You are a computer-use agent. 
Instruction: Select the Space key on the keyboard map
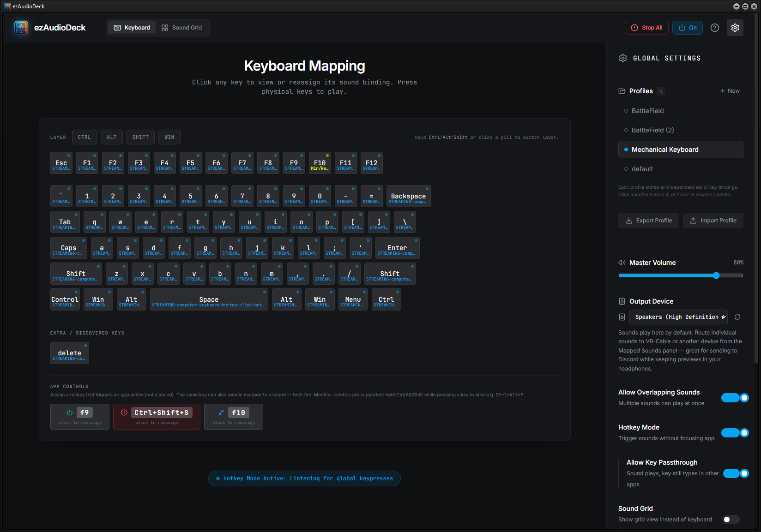point(209,300)
